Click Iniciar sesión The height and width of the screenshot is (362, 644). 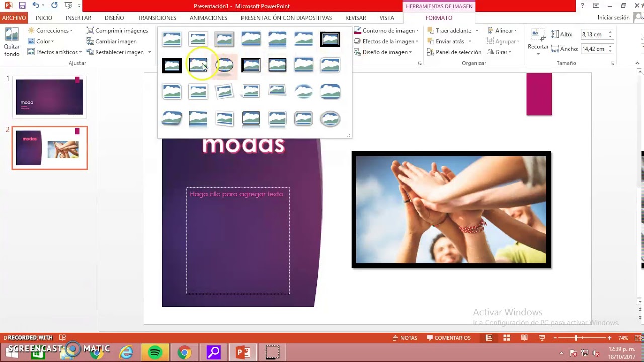[x=613, y=18]
